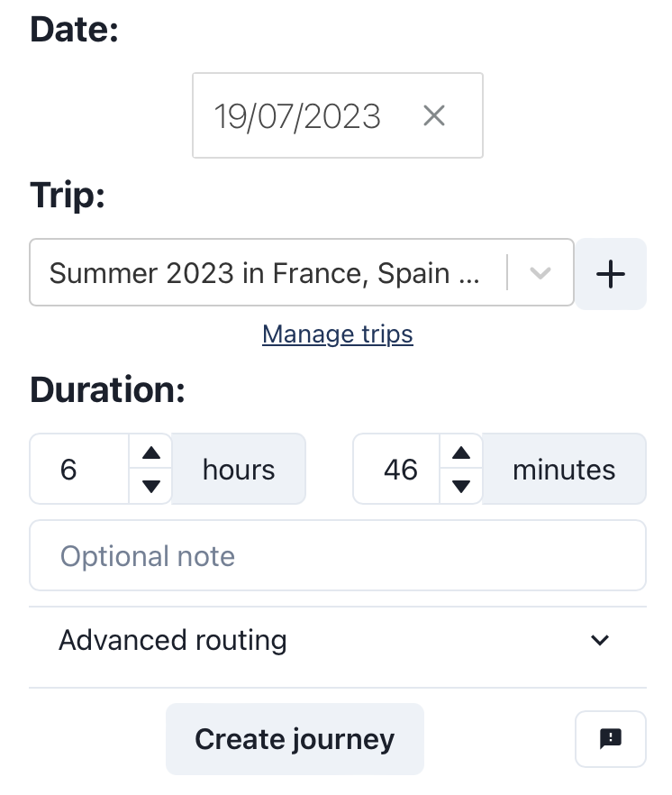Decrease minutes with the down arrow
The height and width of the screenshot is (795, 672).
tap(461, 487)
